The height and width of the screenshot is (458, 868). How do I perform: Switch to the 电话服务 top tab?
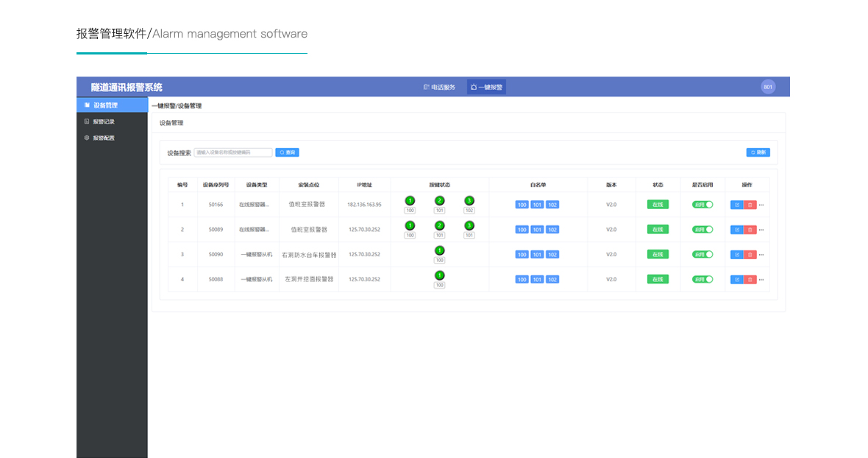click(440, 87)
